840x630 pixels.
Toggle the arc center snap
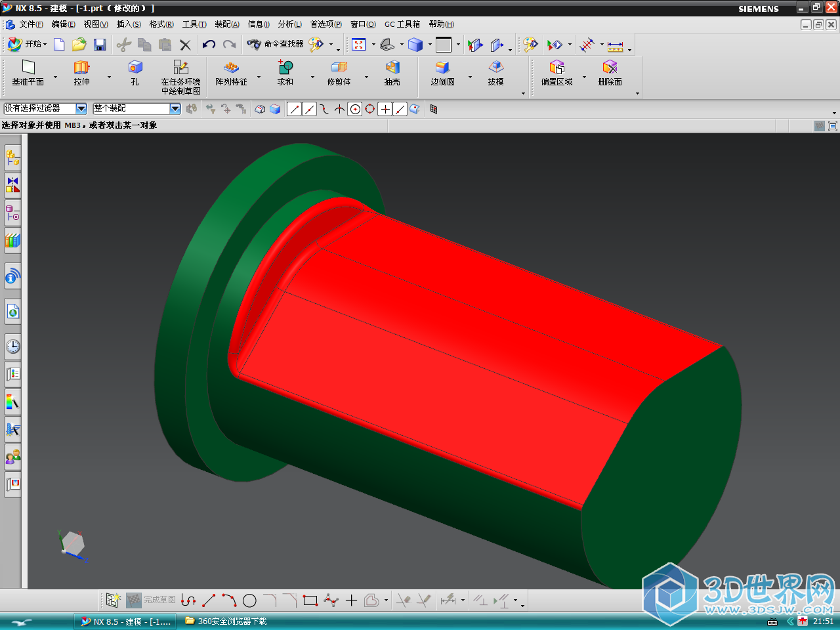pyautogui.click(x=355, y=109)
